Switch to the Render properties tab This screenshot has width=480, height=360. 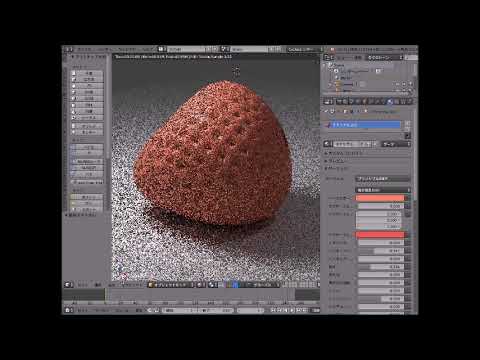click(340, 101)
